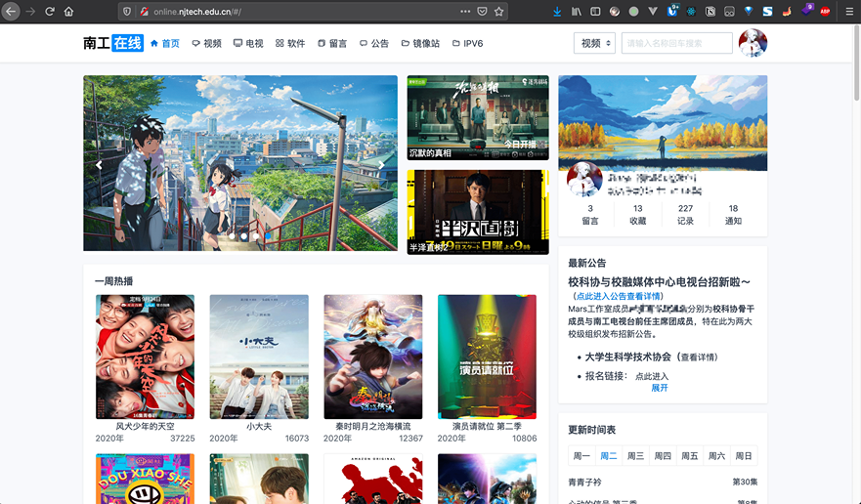Bookmark this page with the star icon
The height and width of the screenshot is (504, 861).
coord(499,12)
